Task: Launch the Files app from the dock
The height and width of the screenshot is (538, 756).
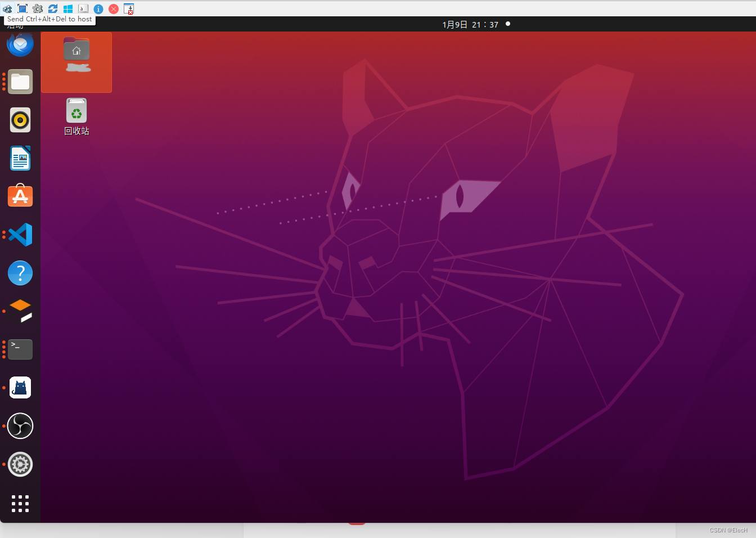Action: pos(20,82)
